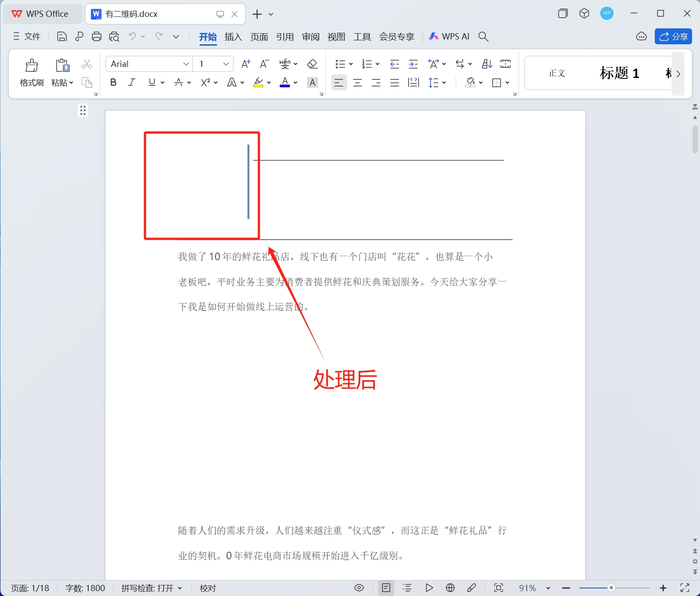
Task: Apply the 标题 1 style
Action: coord(619,73)
